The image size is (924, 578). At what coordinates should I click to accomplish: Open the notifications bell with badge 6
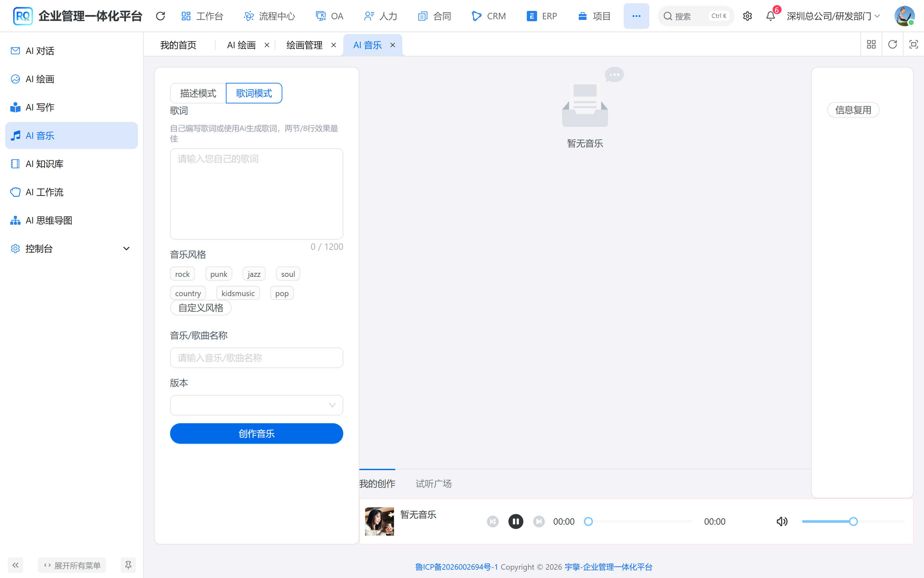771,16
